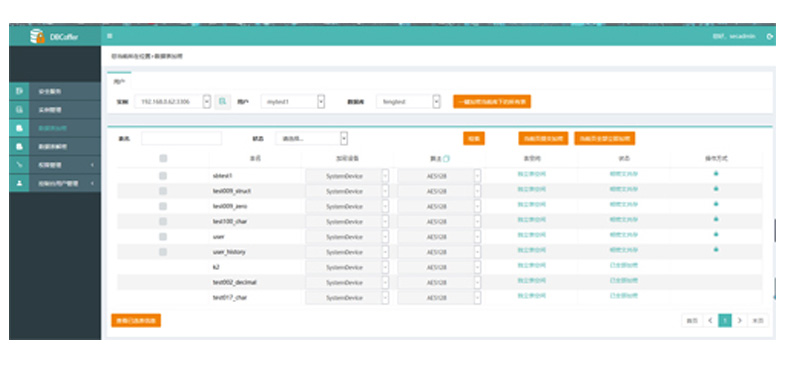Click the orange button below the table at bottom left
The image size is (785, 369).
pyautogui.click(x=136, y=320)
